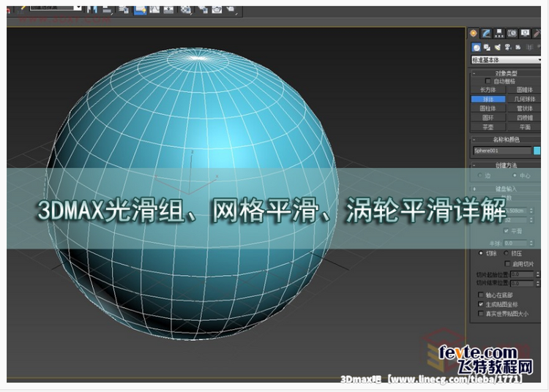549x392 pixels.
Task: Open the Display panel tab
Action: coord(525,33)
